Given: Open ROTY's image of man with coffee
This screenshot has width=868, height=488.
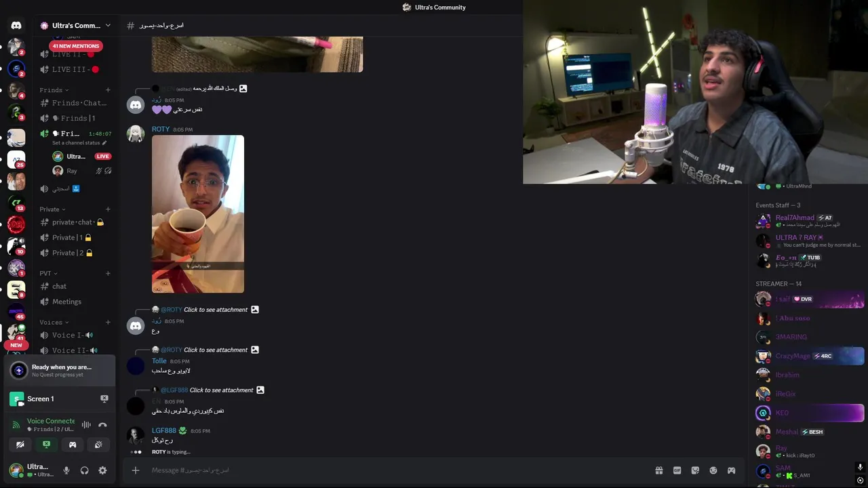Looking at the screenshot, I should click(198, 214).
